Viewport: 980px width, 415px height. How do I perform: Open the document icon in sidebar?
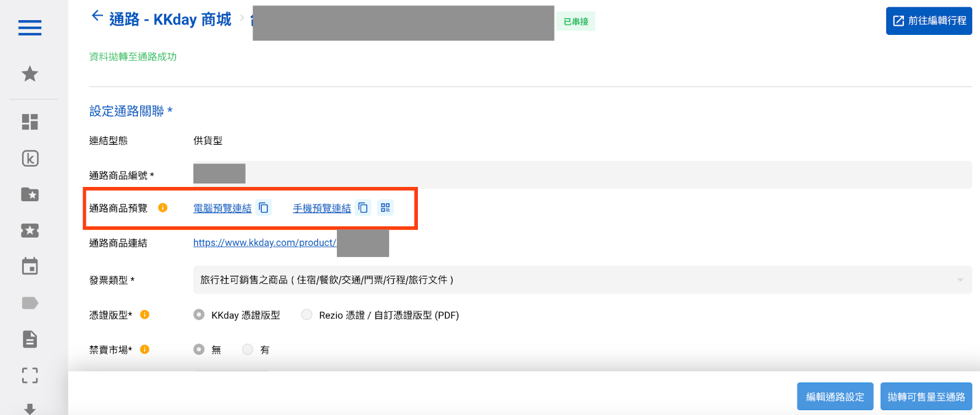click(29, 339)
